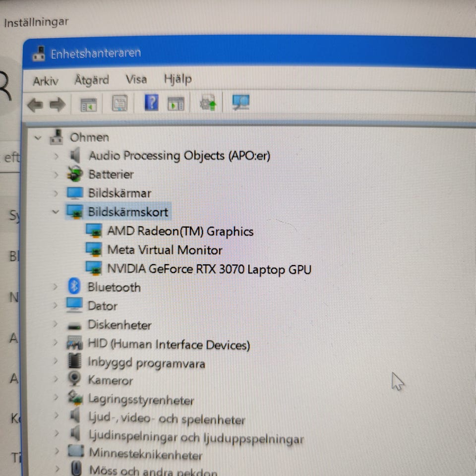Screen dimensions: 476x476
Task: Click the AMD Radeon device icon
Action: tap(94, 231)
